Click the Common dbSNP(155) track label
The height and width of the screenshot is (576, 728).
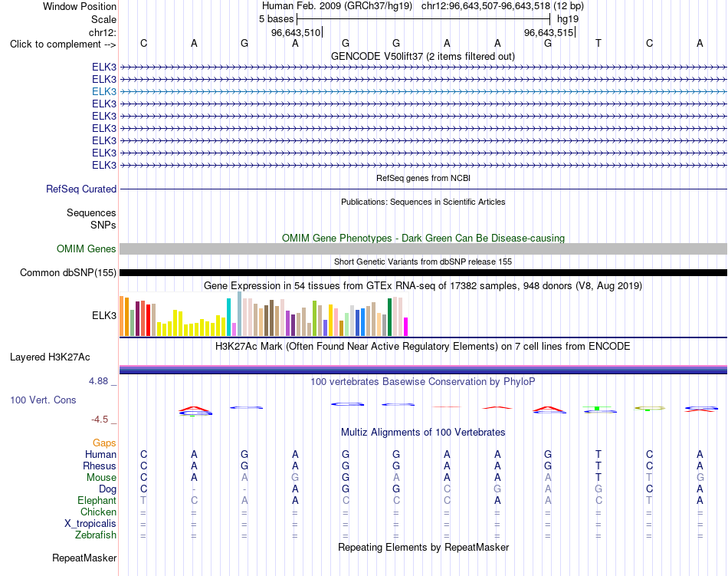pyautogui.click(x=68, y=273)
